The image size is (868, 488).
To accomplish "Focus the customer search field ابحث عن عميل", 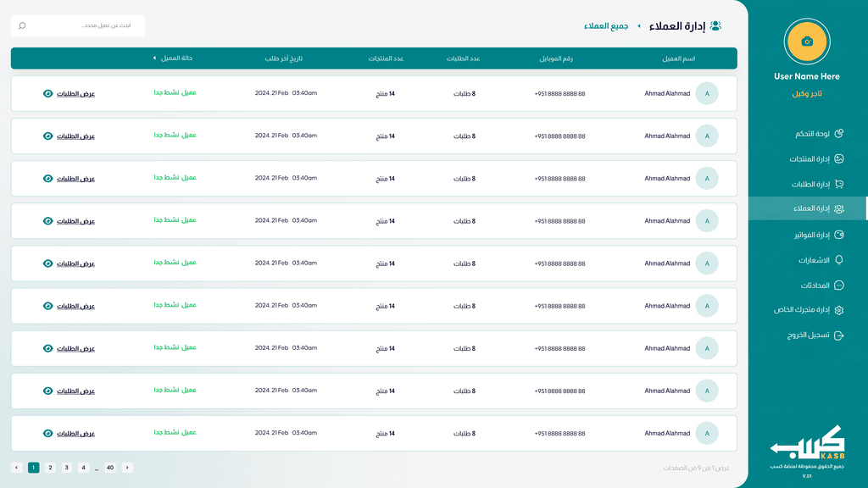I will pos(78,25).
